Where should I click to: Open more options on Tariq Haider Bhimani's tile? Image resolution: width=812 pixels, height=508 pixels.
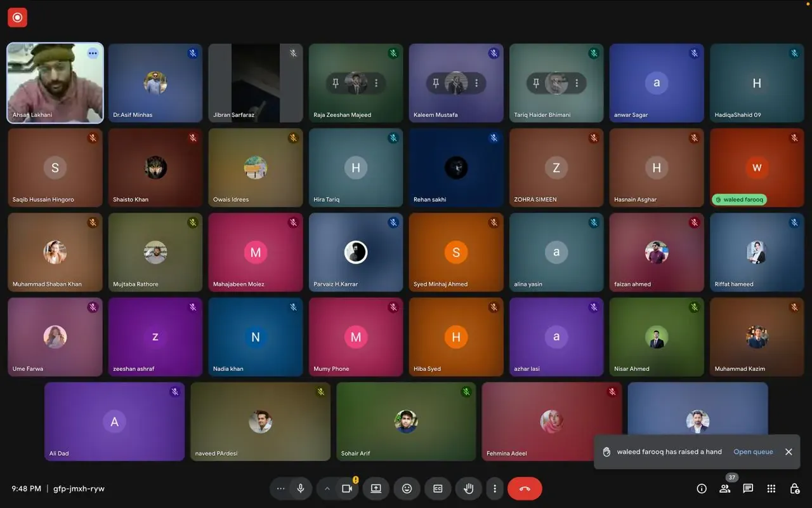577,83
